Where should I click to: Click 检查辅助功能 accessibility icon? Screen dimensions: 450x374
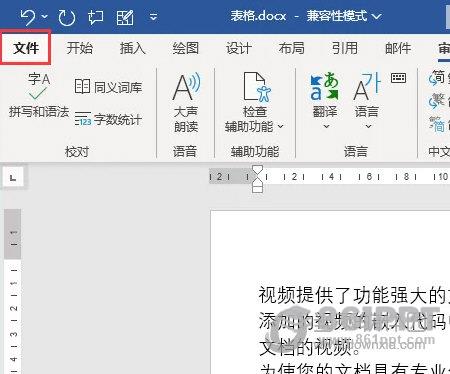pyautogui.click(x=257, y=87)
